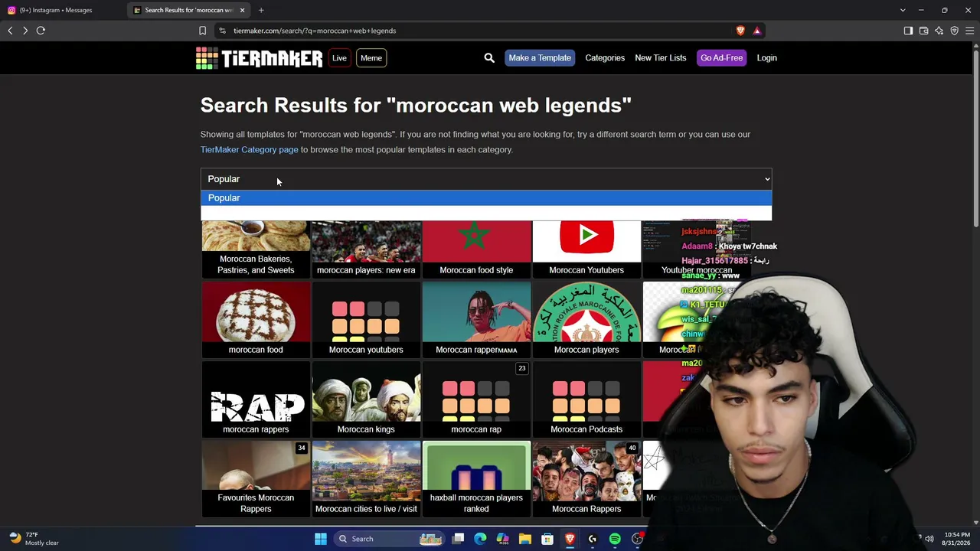
Task: Open the tab search chevron
Action: (x=903, y=10)
